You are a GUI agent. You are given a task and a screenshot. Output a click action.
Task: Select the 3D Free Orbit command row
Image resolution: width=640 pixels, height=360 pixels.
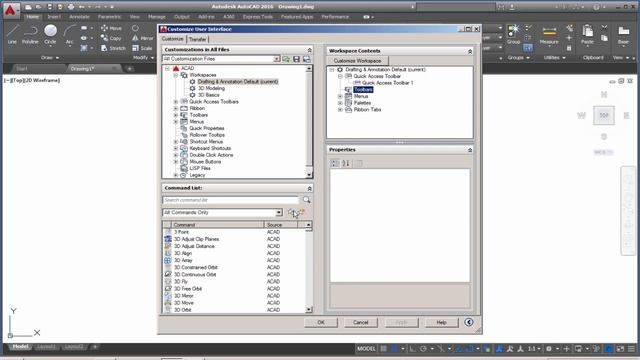(234, 289)
